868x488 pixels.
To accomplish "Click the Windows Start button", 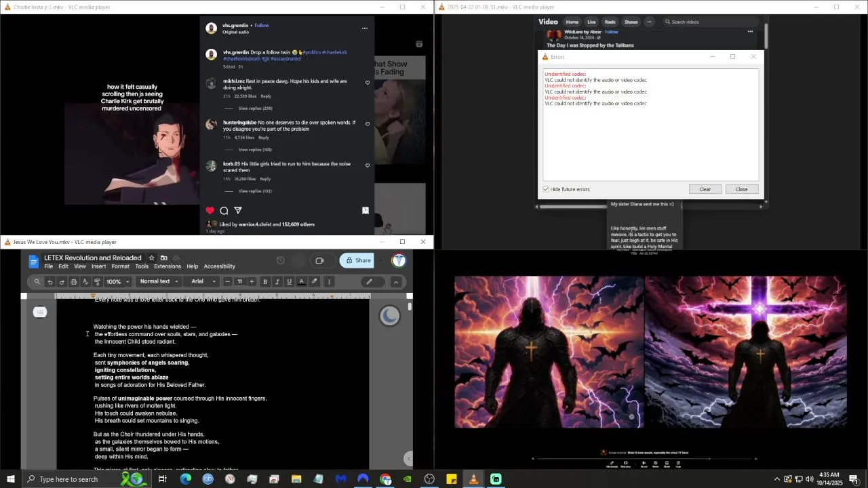I will click(10, 479).
